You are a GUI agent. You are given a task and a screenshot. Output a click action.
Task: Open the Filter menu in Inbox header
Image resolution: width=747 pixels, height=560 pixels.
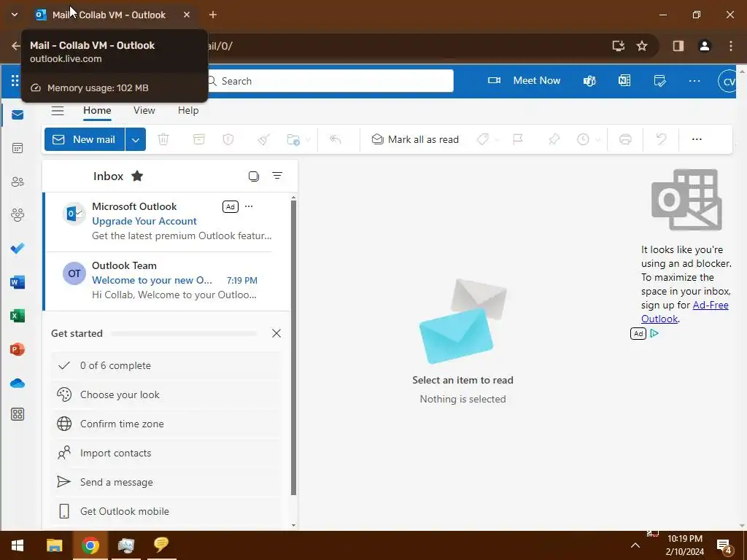(277, 176)
